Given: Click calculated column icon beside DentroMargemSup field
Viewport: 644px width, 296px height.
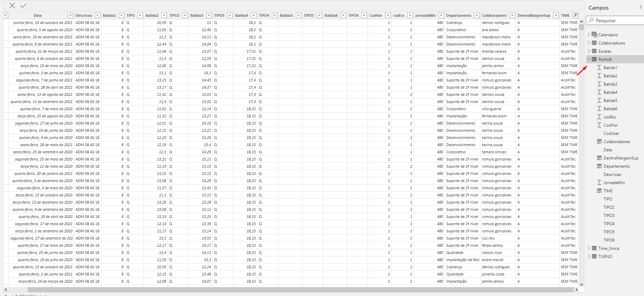Looking at the screenshot, I should click(x=600, y=158).
